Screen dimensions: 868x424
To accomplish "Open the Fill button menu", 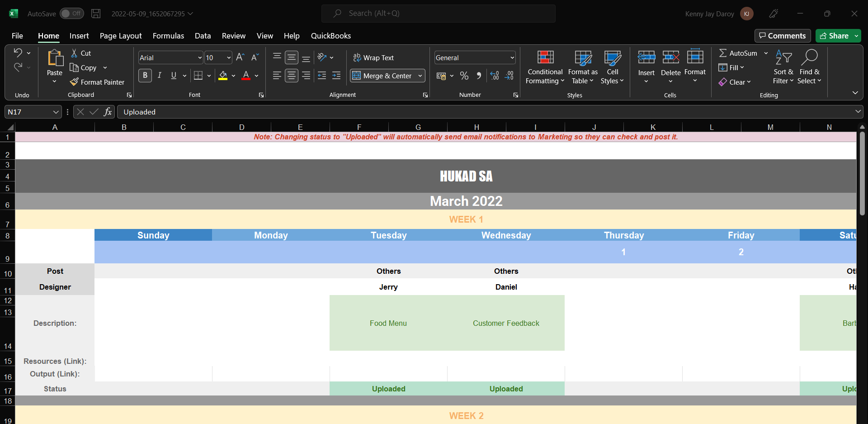I will point(731,67).
